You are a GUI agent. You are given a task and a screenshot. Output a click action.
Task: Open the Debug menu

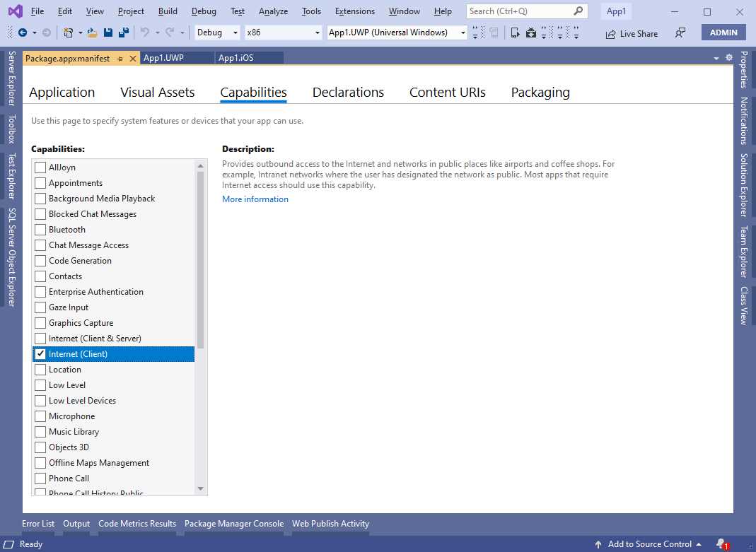(x=204, y=11)
